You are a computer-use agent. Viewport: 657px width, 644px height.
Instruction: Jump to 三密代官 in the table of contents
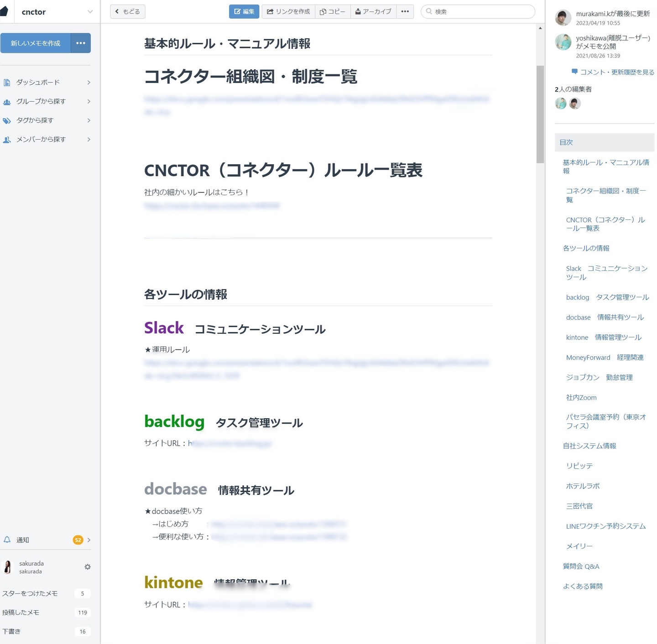[x=579, y=506]
